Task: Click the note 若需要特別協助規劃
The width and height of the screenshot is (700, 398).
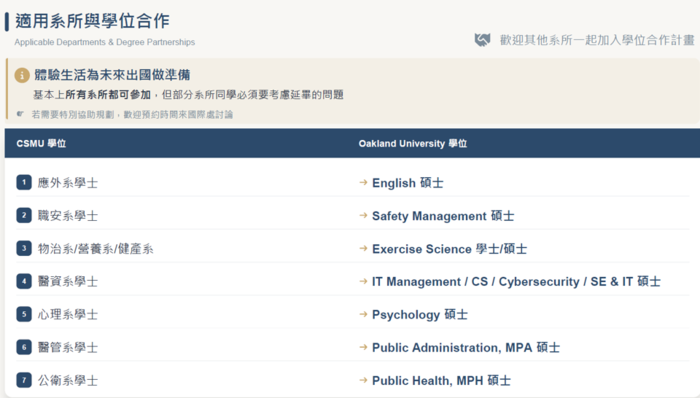Action: point(132,115)
